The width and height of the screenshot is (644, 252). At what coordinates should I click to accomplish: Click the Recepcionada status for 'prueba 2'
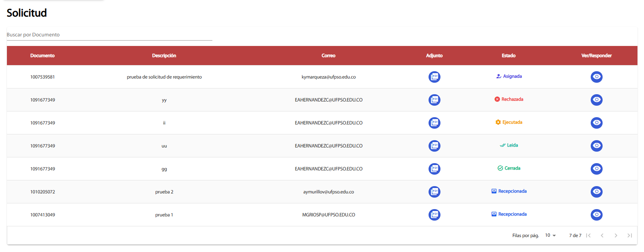tap(509, 191)
